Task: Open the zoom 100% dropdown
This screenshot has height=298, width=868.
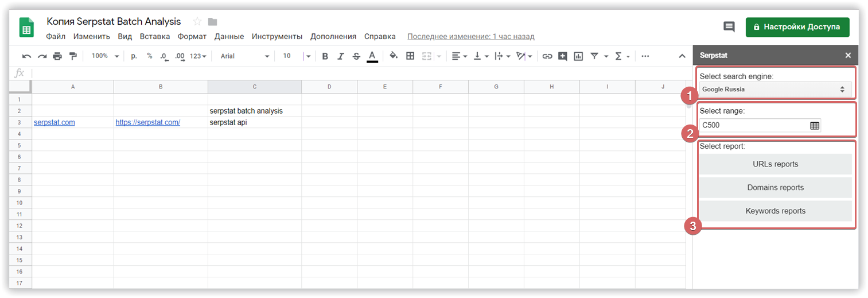Action: [106, 56]
